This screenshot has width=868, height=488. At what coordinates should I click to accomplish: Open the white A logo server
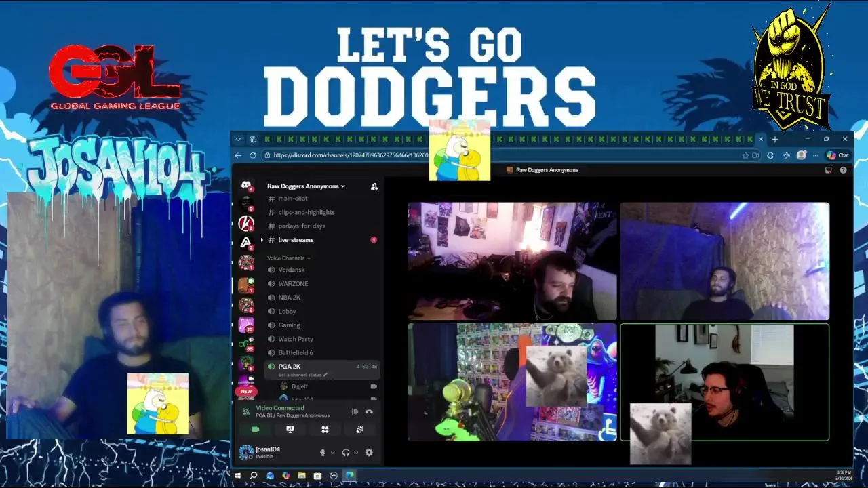click(246, 242)
